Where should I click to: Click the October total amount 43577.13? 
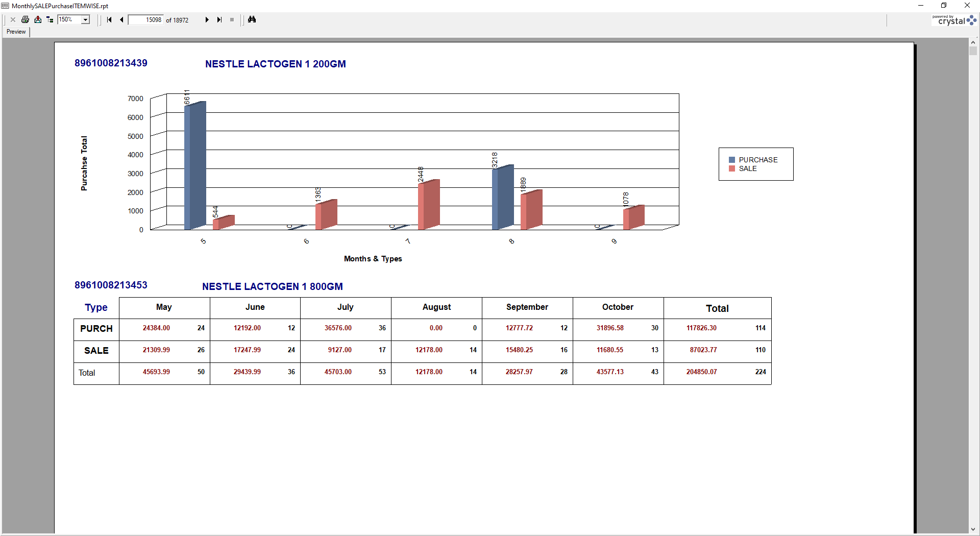[x=610, y=372]
